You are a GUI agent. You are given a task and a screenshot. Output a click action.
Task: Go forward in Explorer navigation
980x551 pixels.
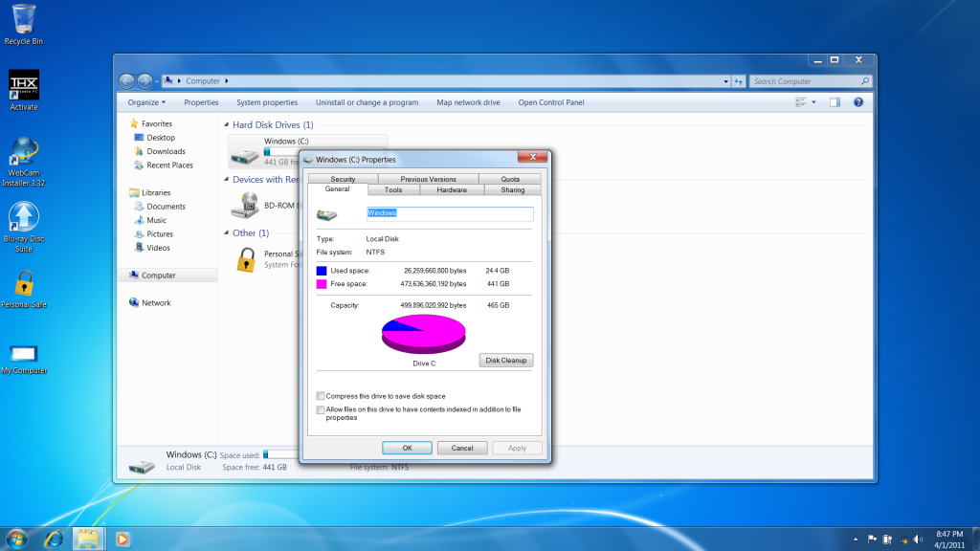click(x=145, y=81)
